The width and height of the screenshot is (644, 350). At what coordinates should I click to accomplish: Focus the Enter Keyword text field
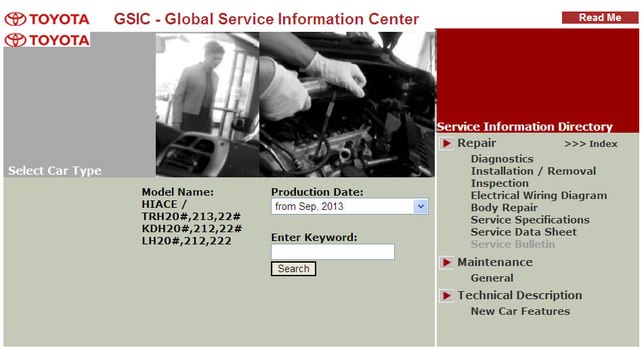pos(332,252)
